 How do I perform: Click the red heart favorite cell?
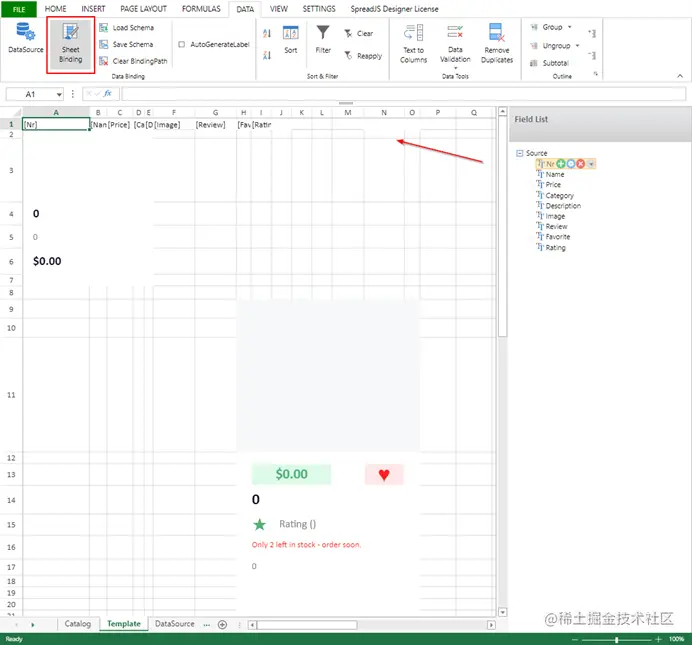(384, 475)
